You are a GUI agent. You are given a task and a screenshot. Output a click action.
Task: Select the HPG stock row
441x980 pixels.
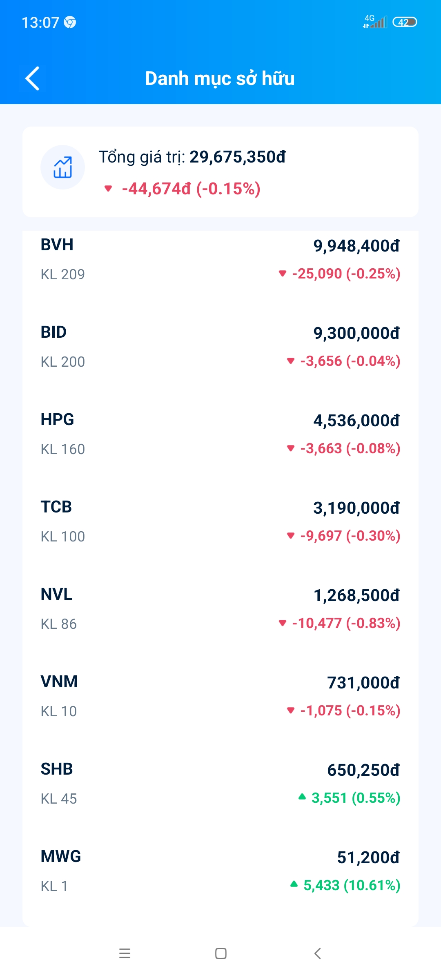(x=220, y=434)
